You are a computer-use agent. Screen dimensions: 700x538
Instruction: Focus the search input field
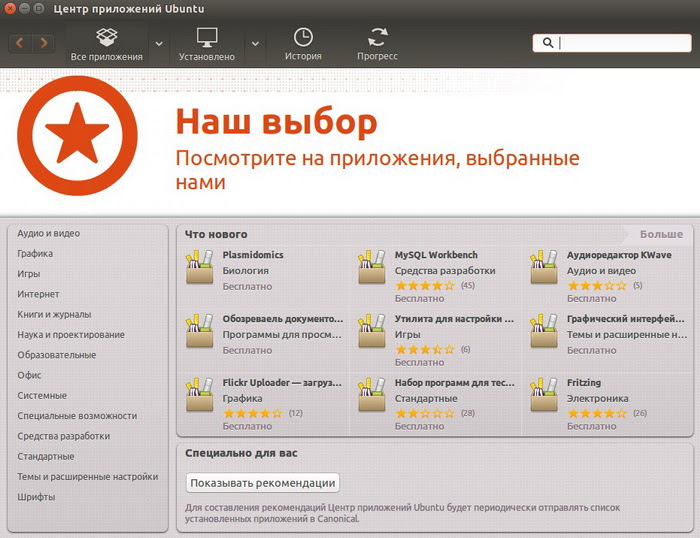612,43
